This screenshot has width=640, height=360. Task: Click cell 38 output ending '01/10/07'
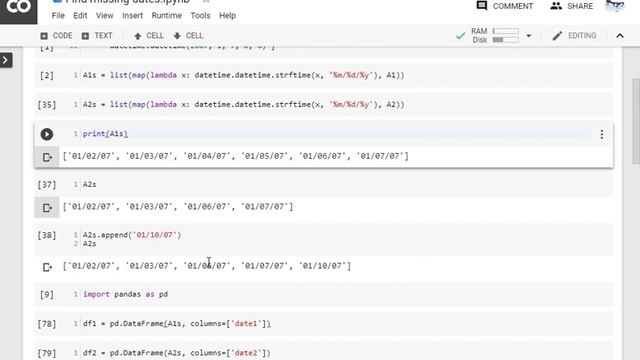click(x=207, y=266)
